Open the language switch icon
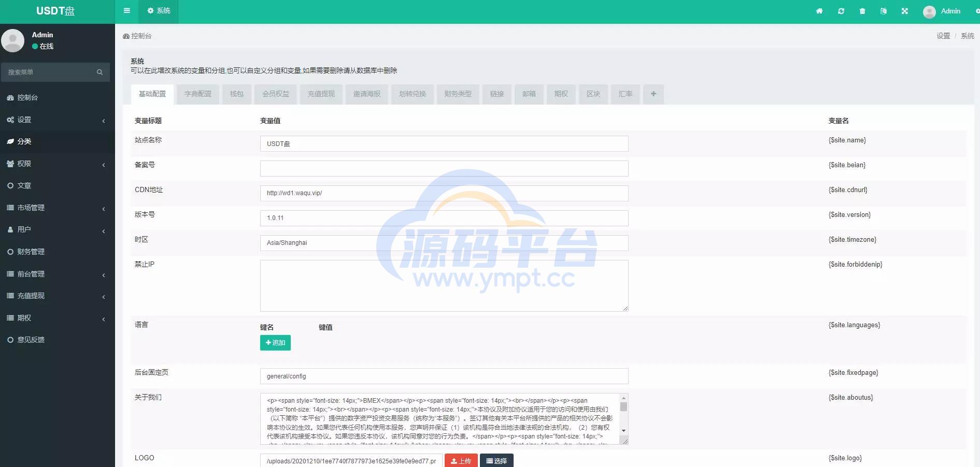Viewport: 980px width, 467px height. (884, 11)
